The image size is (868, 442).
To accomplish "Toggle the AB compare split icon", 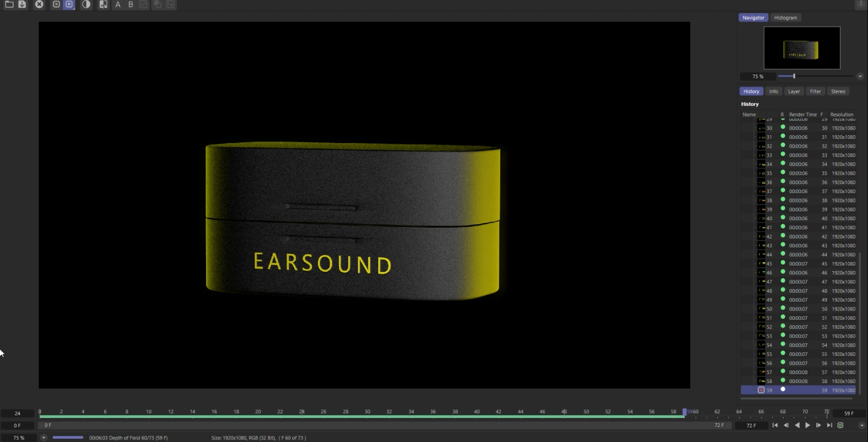I will (x=103, y=4).
